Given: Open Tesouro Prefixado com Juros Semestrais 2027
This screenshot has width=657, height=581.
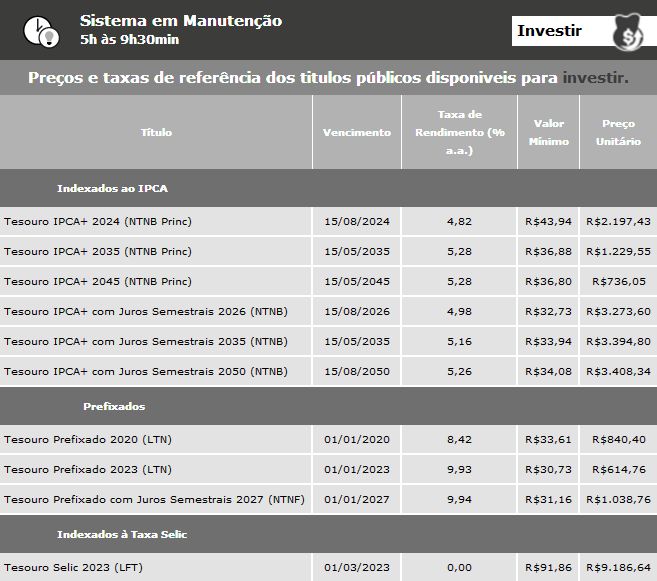Looking at the screenshot, I should tap(154, 499).
